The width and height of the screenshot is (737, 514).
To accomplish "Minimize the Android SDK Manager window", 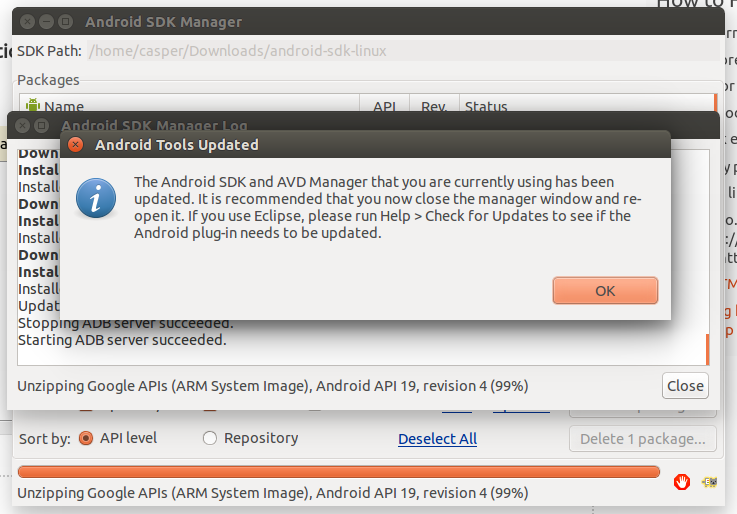I will (47, 21).
